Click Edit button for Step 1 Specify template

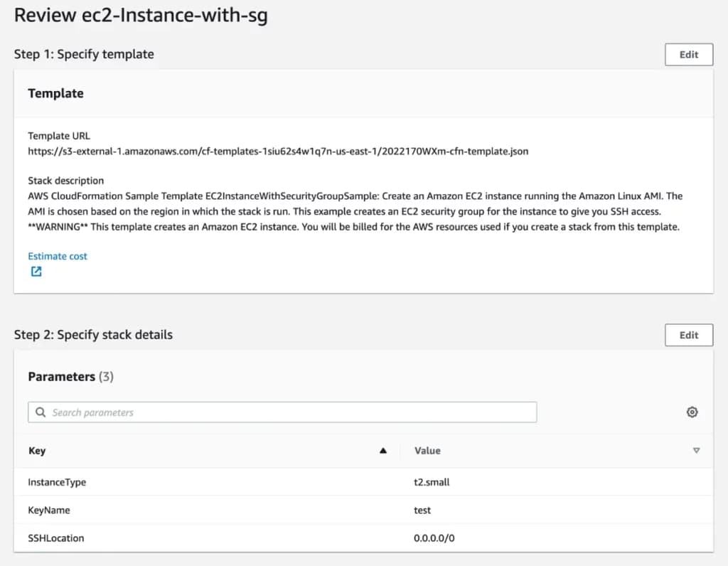(x=688, y=55)
